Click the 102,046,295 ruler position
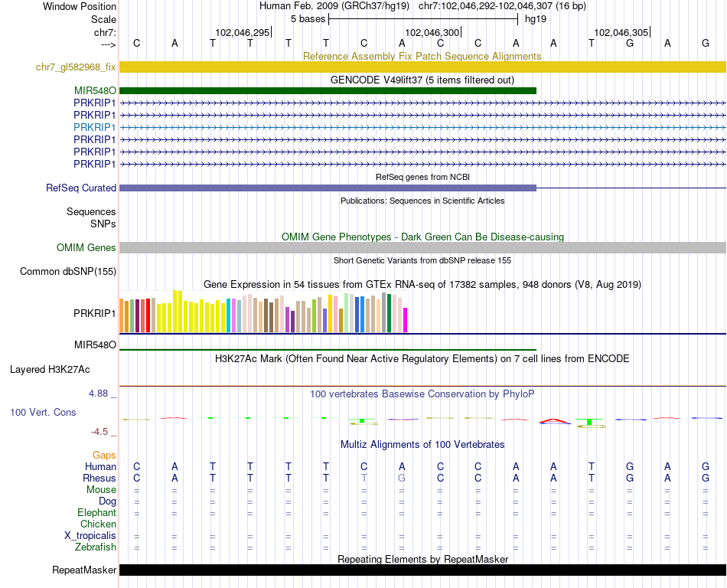This screenshot has height=588, width=727. pos(242,32)
